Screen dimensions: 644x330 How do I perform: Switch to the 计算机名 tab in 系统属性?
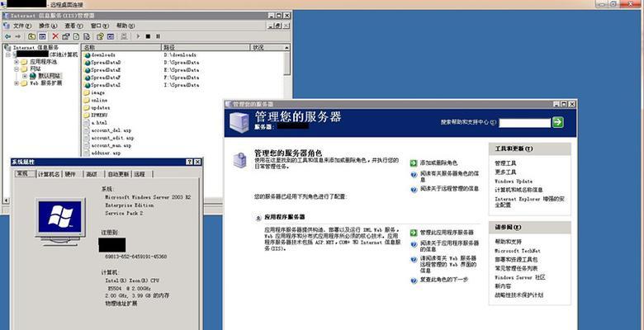49,174
